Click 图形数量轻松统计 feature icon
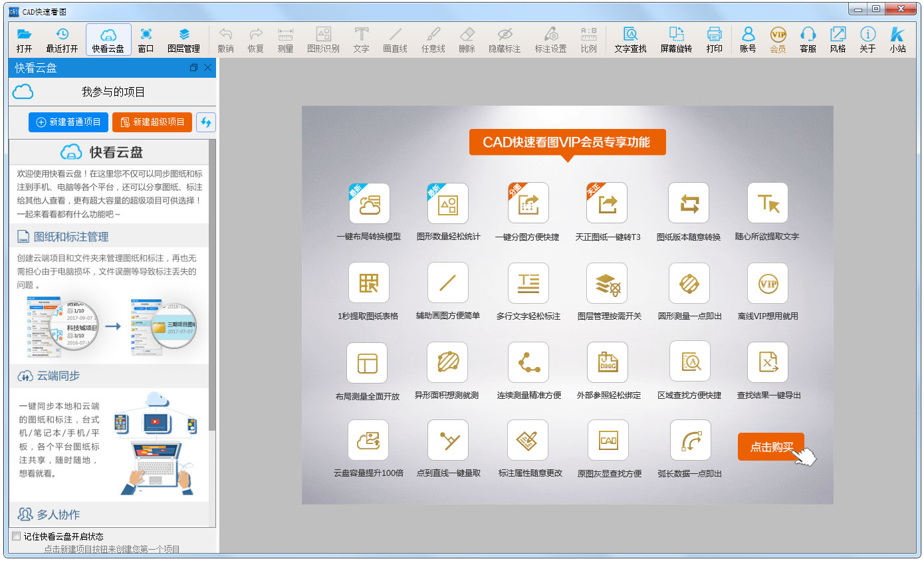 448,203
